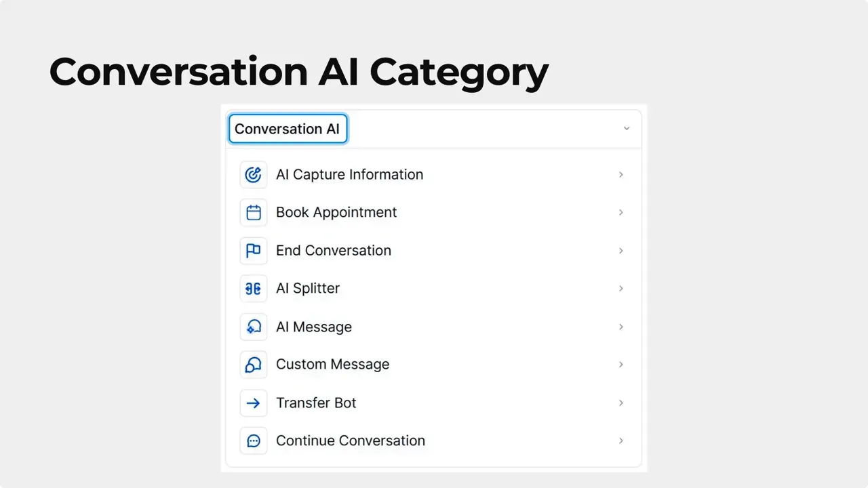This screenshot has height=488, width=868.
Task: Click inside the Conversation AI search field
Action: (288, 129)
